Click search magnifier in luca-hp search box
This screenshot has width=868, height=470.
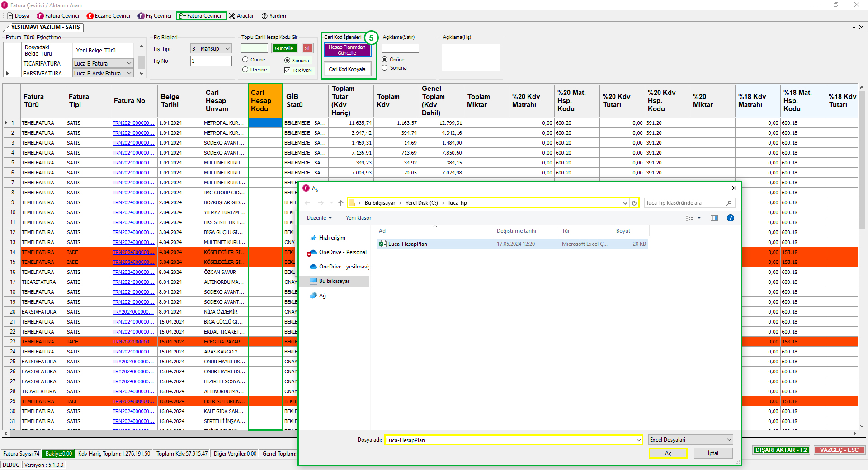point(729,203)
